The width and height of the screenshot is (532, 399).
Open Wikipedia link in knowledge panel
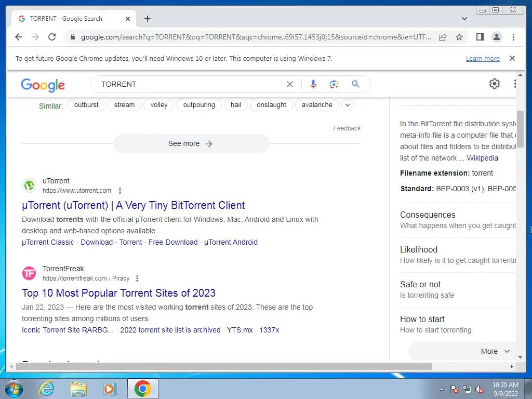(483, 158)
